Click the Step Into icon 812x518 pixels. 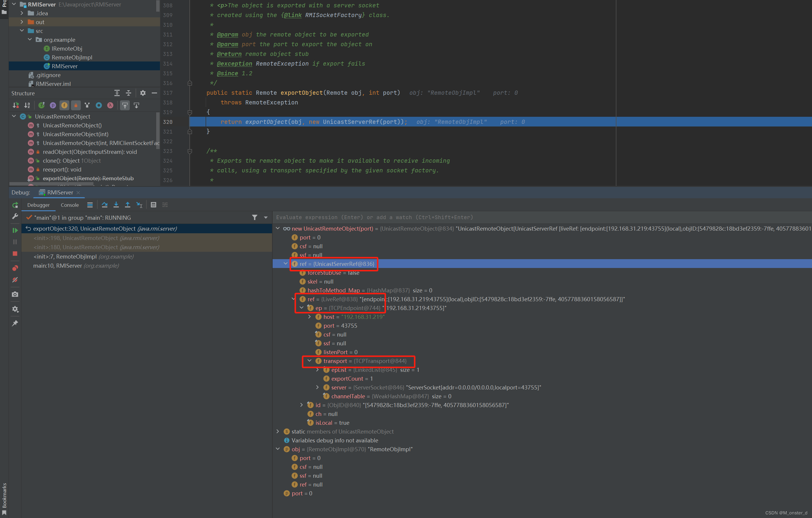pos(116,205)
